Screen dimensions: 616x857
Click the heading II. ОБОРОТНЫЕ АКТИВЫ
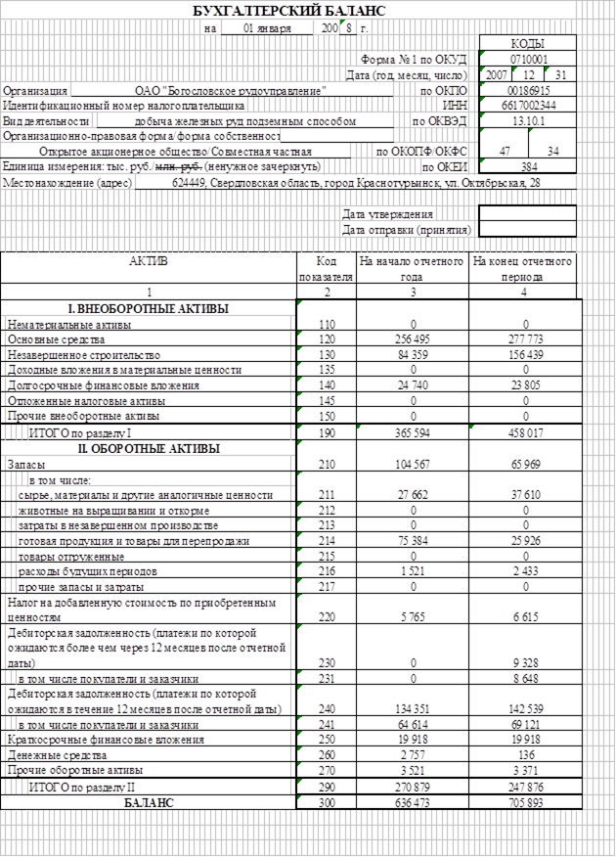(149, 448)
